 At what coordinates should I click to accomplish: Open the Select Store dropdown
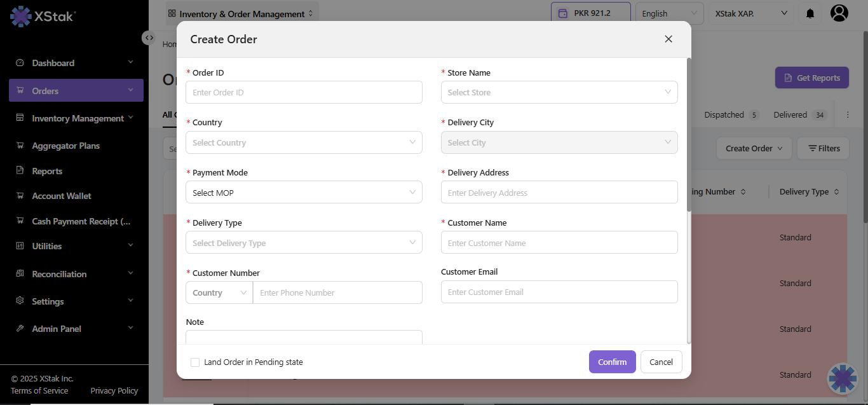[559, 92]
